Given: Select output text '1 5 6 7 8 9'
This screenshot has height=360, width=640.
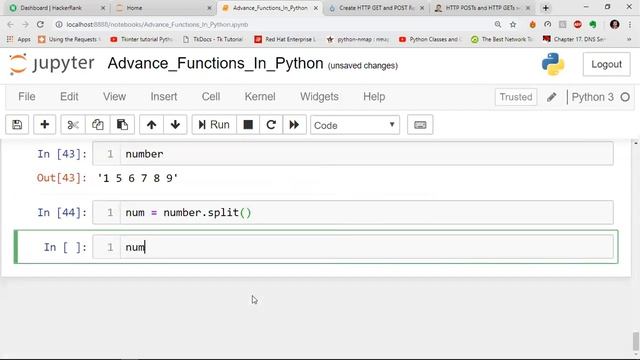Looking at the screenshot, I should 138,178.
